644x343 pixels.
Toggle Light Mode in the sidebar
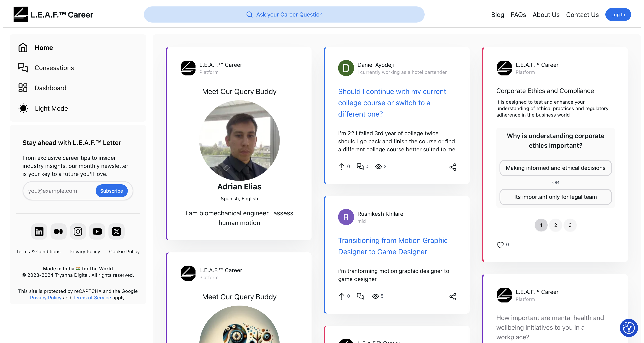coord(43,108)
